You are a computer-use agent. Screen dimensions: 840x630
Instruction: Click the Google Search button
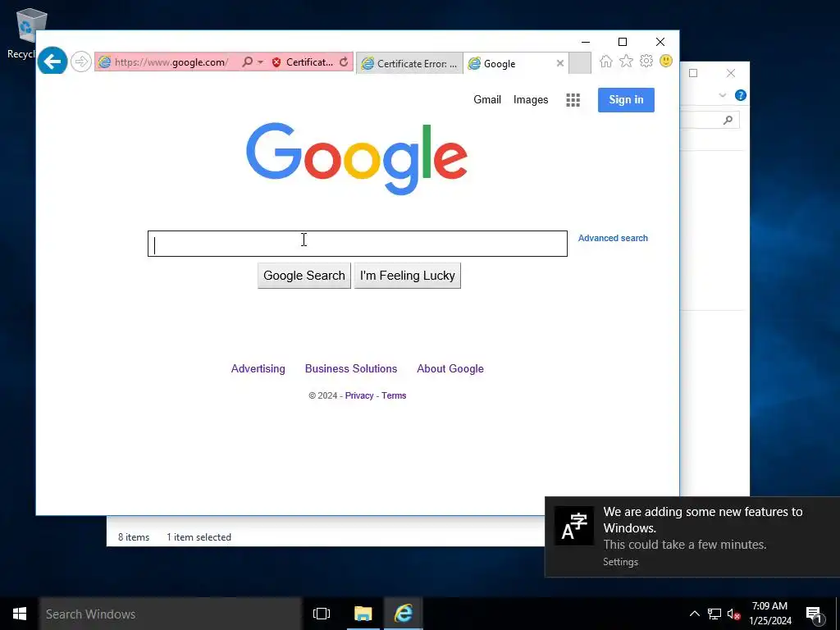tap(304, 276)
